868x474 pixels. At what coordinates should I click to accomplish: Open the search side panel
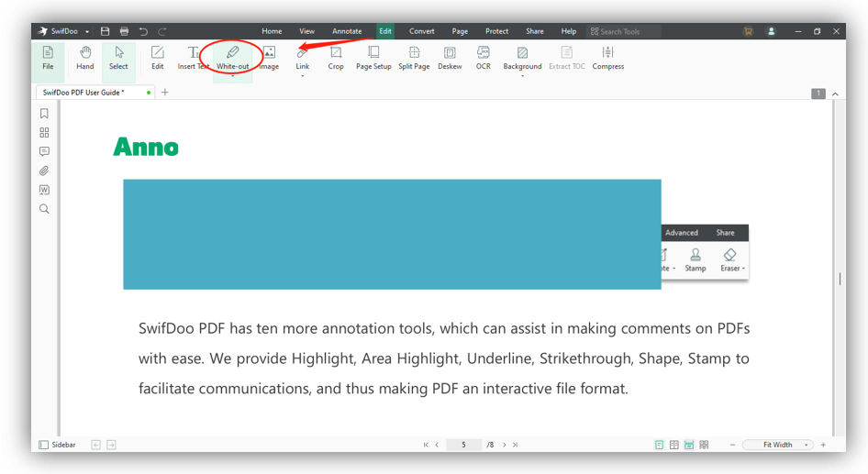click(44, 209)
